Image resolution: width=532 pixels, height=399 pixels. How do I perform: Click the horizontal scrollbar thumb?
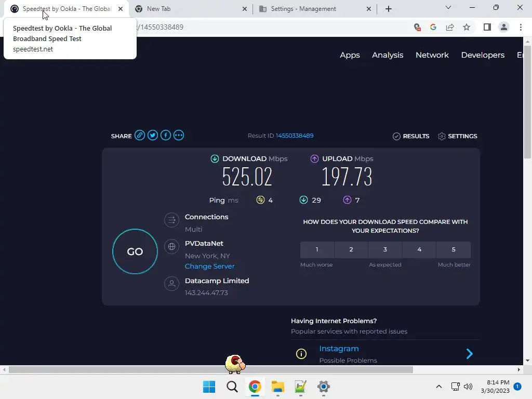pos(211,369)
